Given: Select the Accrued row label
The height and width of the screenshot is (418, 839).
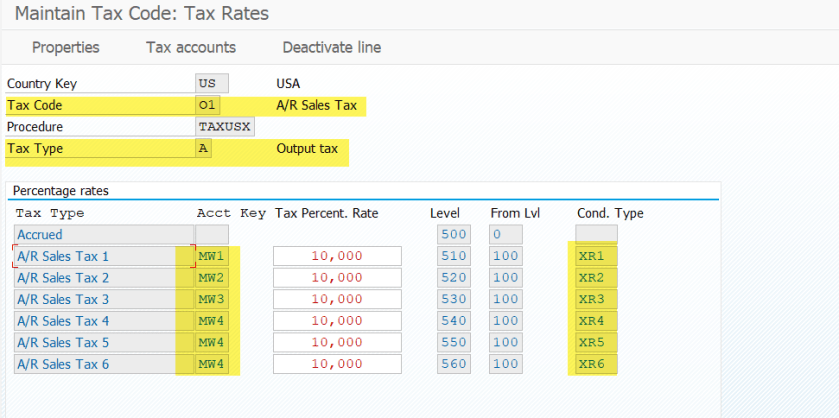Looking at the screenshot, I should click(94, 234).
